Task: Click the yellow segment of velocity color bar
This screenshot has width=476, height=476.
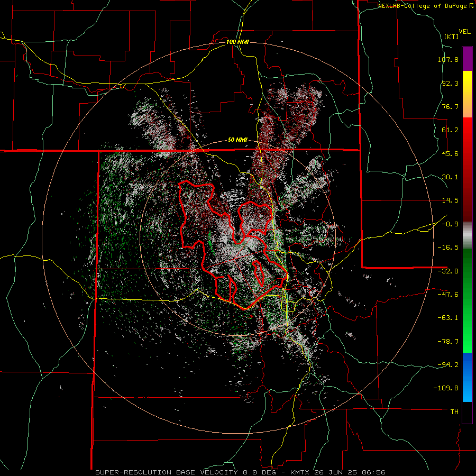Action: tap(467, 94)
